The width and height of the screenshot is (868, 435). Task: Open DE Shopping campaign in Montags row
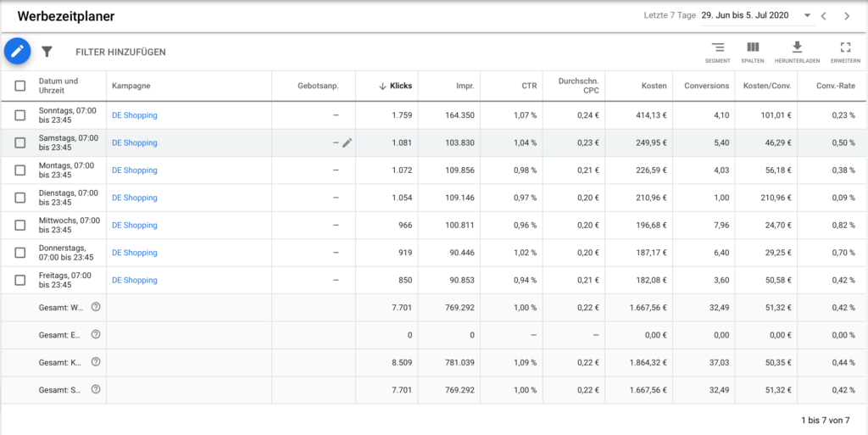pos(135,170)
